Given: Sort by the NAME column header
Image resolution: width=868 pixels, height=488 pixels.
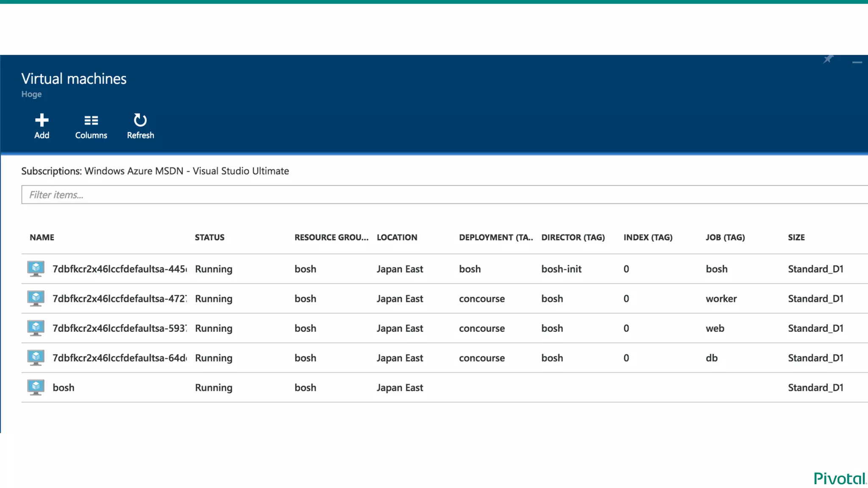Looking at the screenshot, I should pos(42,237).
